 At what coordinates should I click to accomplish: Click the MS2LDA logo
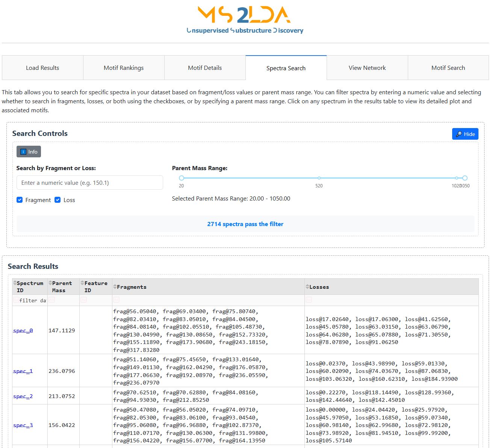(245, 20)
